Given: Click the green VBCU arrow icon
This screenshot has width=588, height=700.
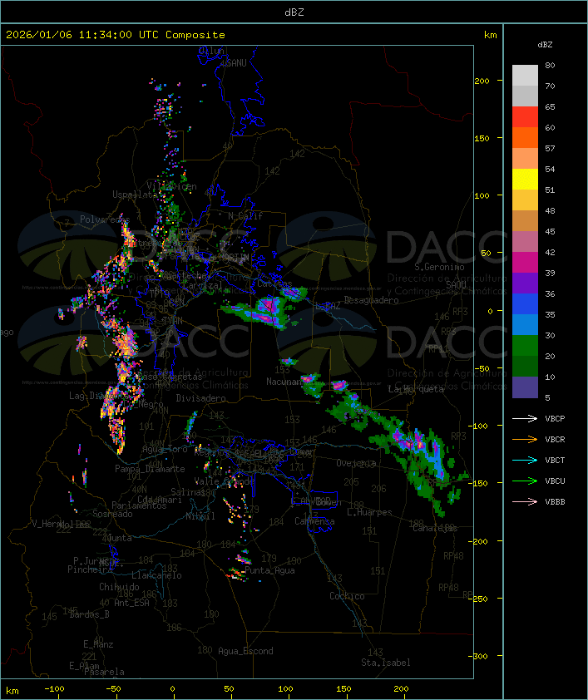Looking at the screenshot, I should [526, 481].
